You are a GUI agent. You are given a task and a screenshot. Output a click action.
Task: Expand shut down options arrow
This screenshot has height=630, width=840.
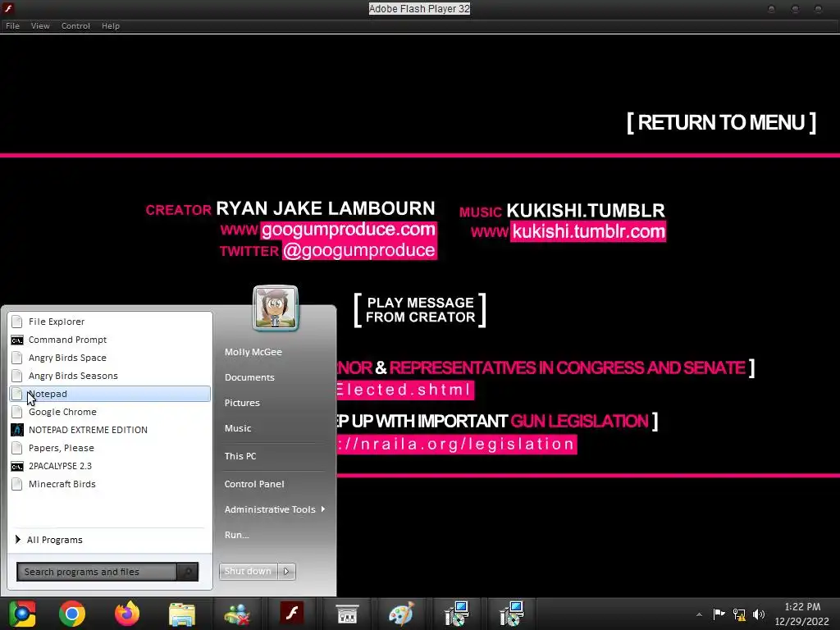pos(286,571)
